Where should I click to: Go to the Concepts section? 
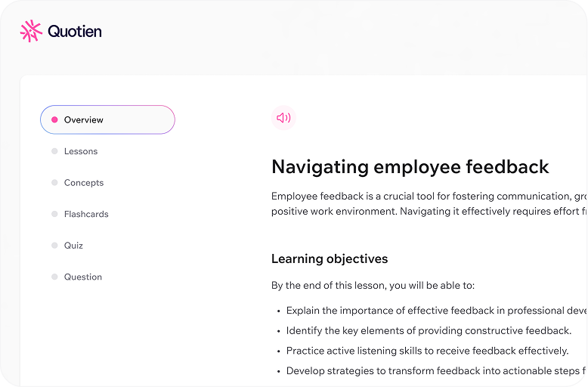point(84,183)
